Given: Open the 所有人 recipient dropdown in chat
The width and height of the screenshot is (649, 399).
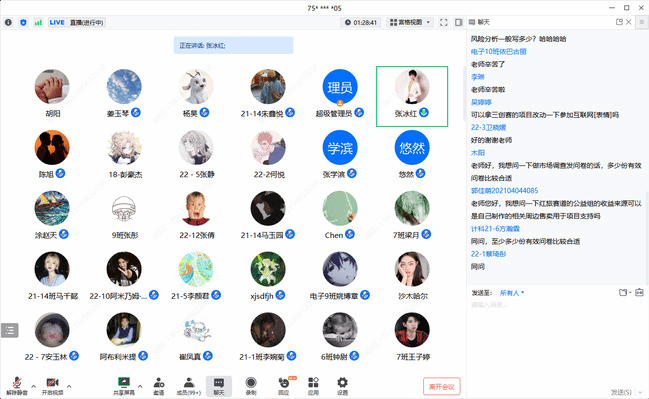Looking at the screenshot, I should (512, 293).
